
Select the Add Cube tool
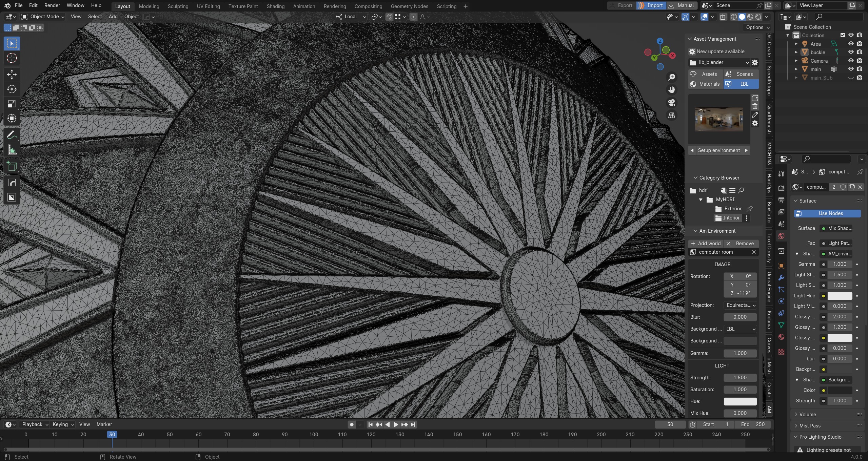12,166
